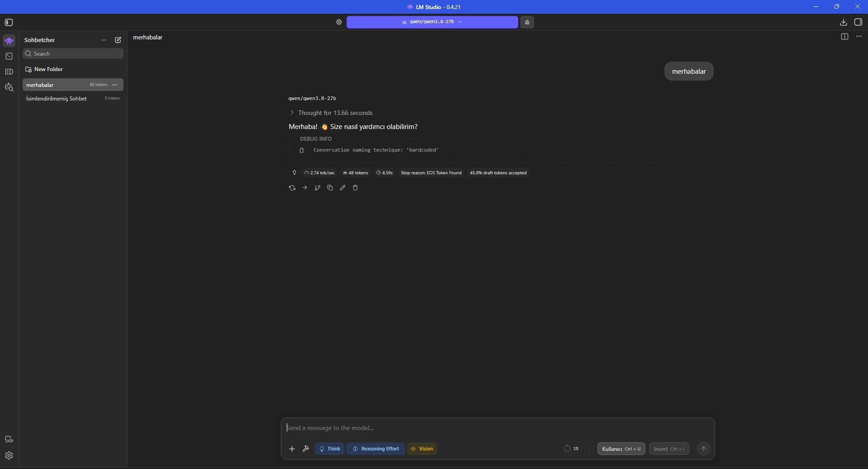
Task: Click the message input box
Action: click(498, 428)
